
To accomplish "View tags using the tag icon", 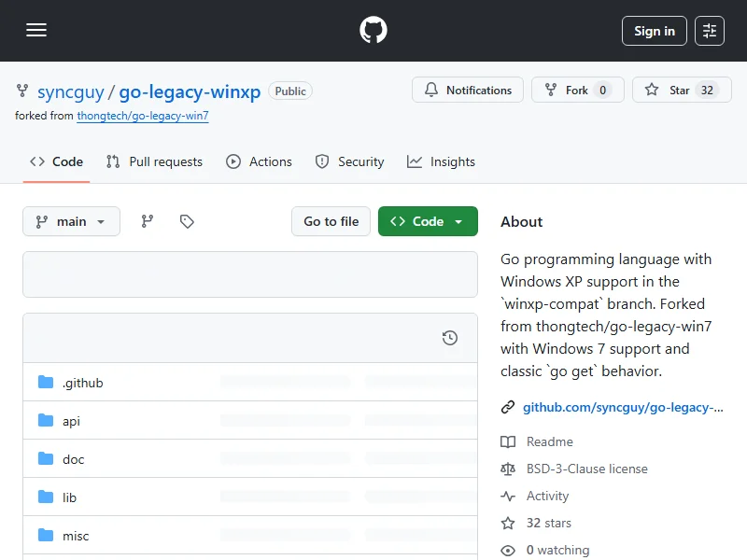I will click(x=187, y=221).
